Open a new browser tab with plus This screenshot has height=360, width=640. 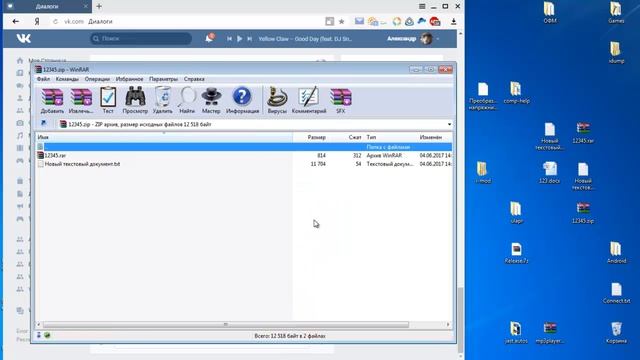pyautogui.click(x=99, y=6)
